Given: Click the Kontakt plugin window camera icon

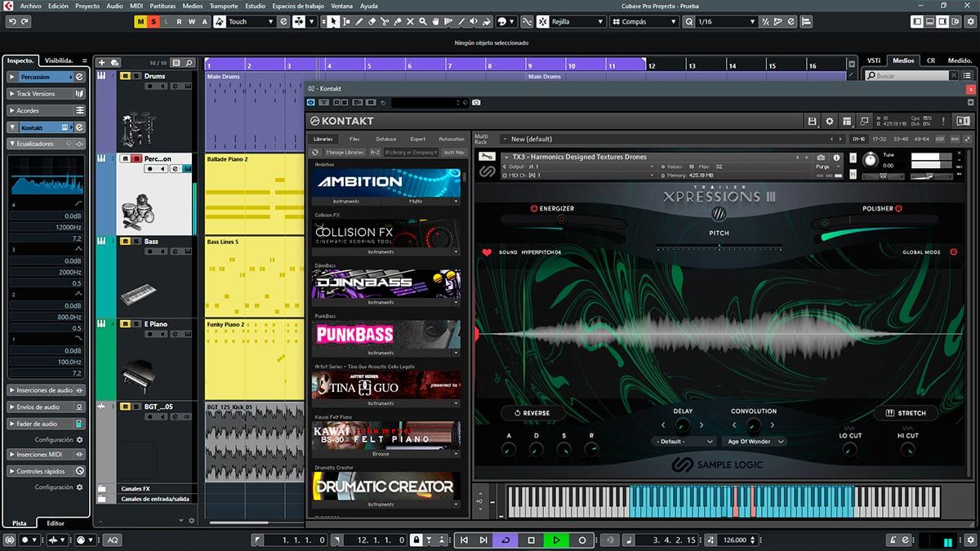Looking at the screenshot, I should 476,103.
